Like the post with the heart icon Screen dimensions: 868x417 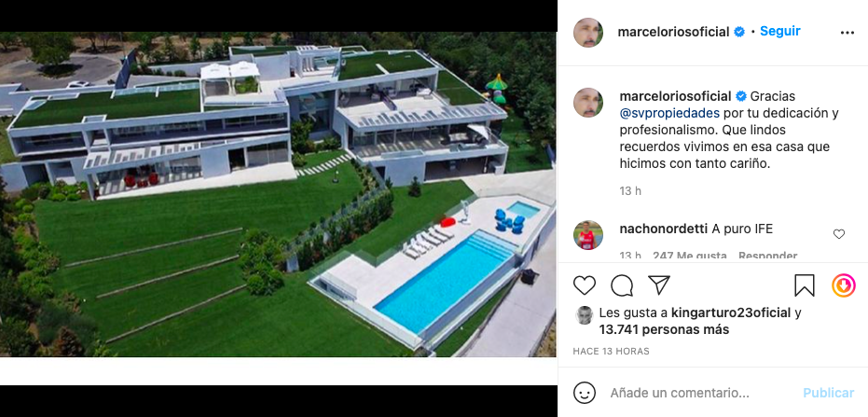click(584, 285)
